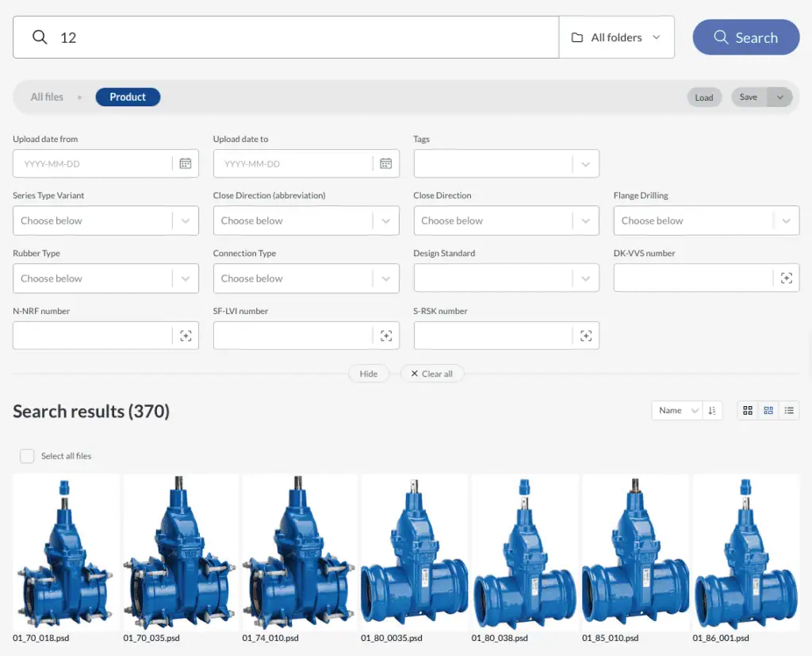Clear all filters
Viewport: 812px width, 656px height.
432,374
